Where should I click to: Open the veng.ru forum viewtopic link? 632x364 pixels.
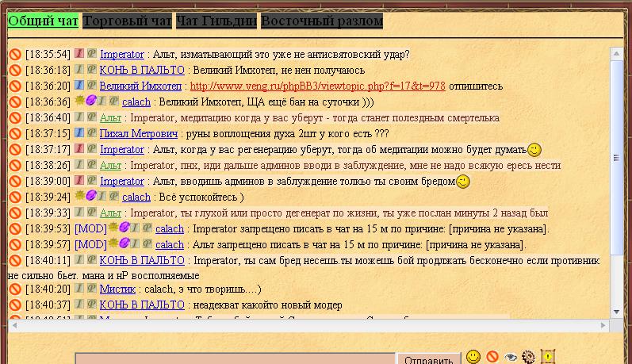[318, 86]
